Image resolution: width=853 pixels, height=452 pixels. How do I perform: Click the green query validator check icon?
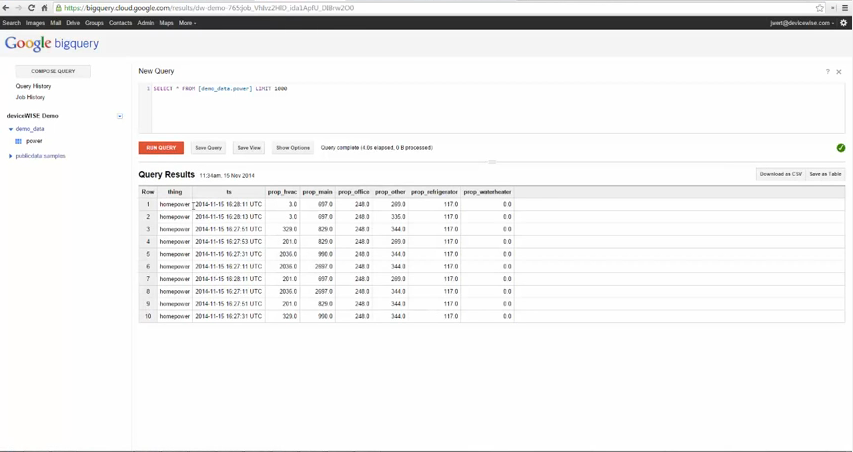pyautogui.click(x=840, y=148)
